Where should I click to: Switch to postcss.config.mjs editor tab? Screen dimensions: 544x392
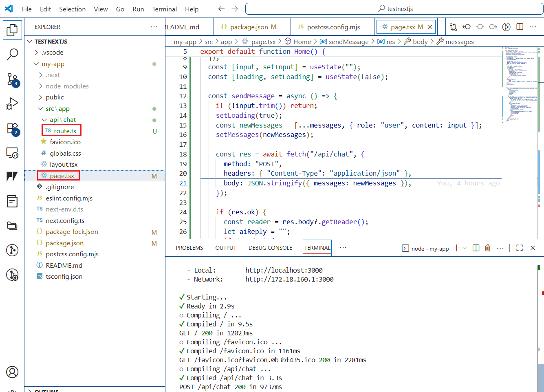(333, 27)
